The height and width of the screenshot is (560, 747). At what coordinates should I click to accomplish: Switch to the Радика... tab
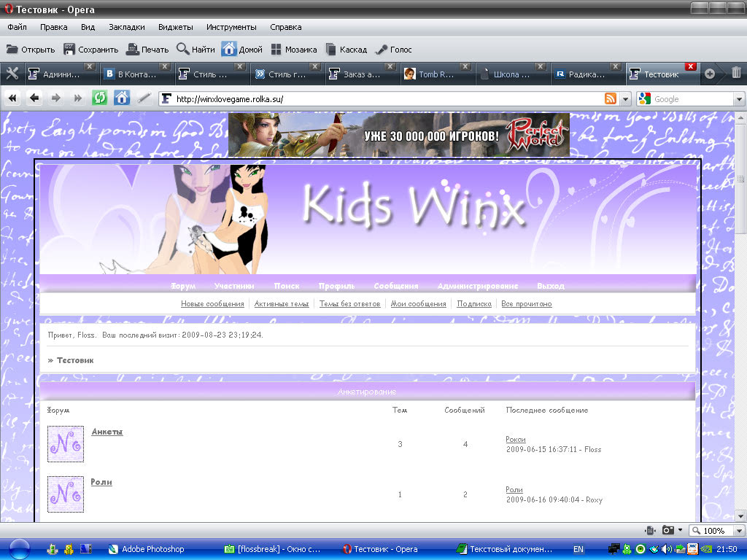click(587, 74)
